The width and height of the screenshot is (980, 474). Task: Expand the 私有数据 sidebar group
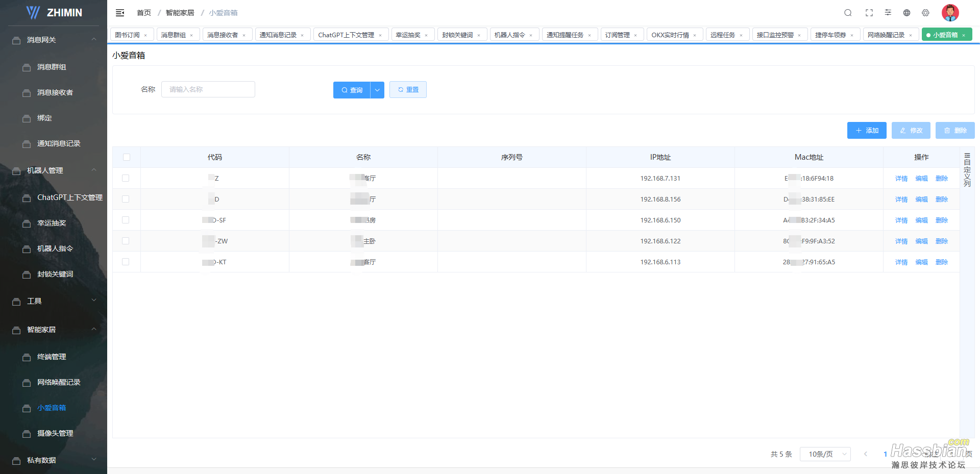pyautogui.click(x=54, y=460)
